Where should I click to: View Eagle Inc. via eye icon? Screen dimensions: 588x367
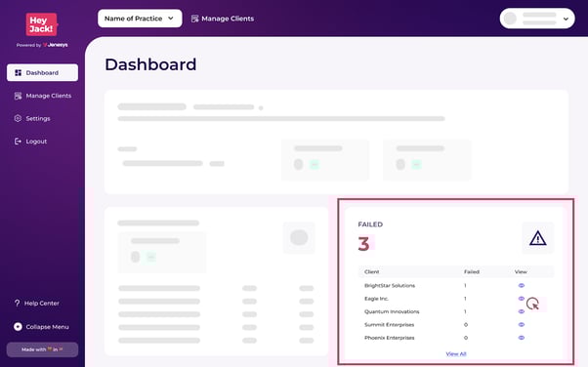[x=521, y=299]
